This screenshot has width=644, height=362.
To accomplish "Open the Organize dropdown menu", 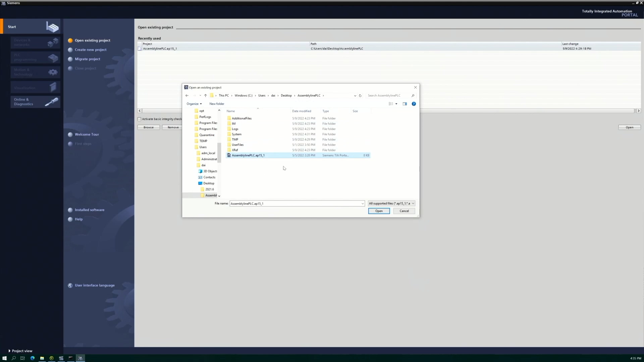I will pyautogui.click(x=194, y=104).
